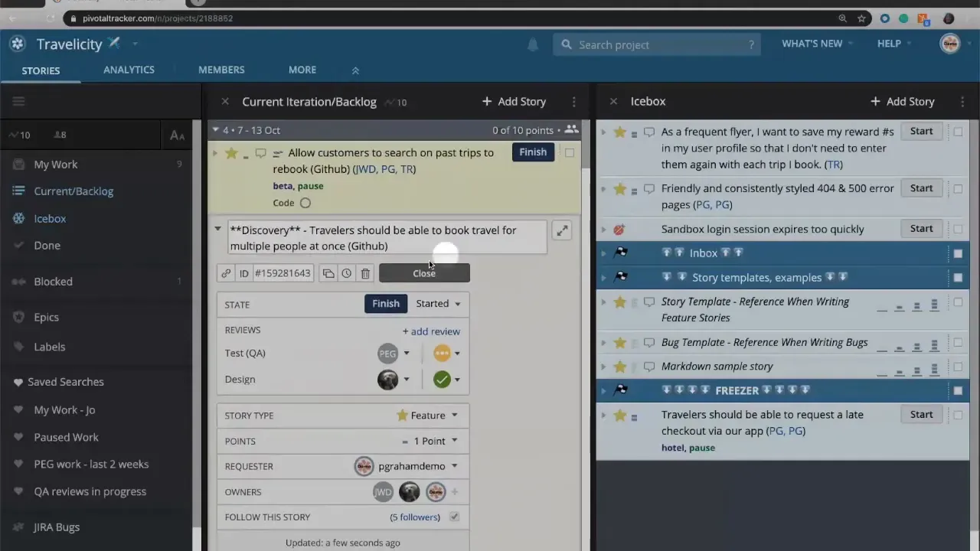Switch to the ANALYTICS tab
The image size is (980, 551).
129,70
